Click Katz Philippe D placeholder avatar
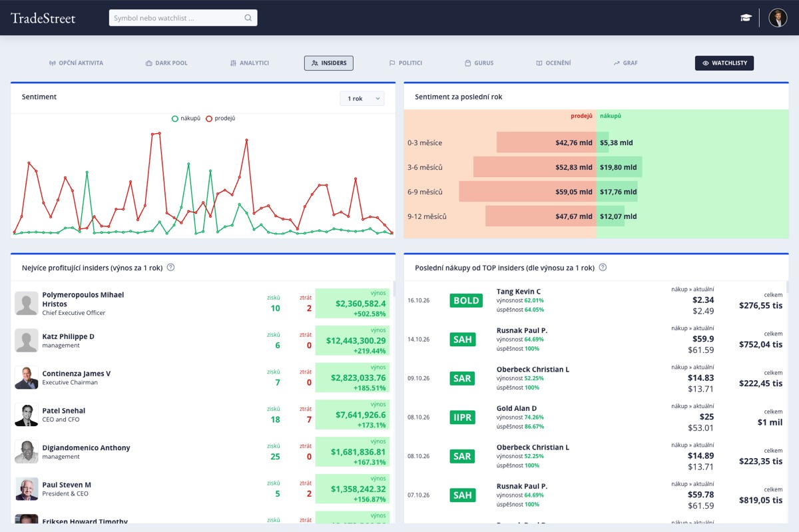Screen dimensions: 799x532 (x=27, y=341)
